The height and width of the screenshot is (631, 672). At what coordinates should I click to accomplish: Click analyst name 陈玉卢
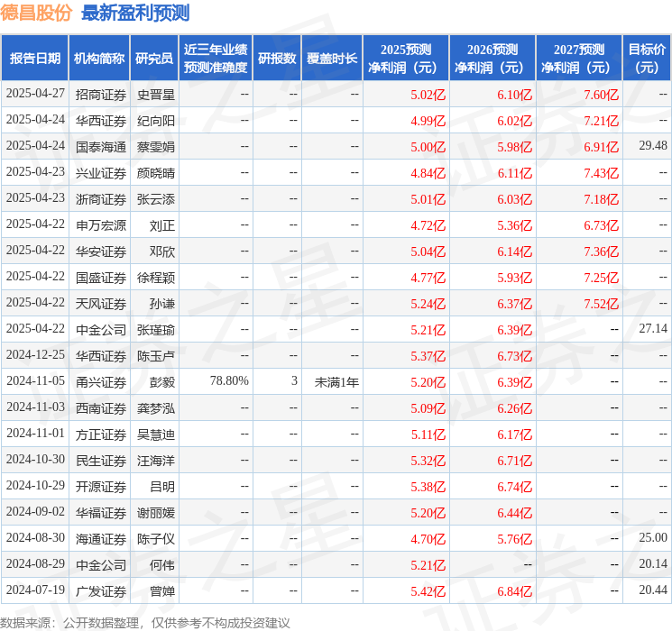(156, 356)
